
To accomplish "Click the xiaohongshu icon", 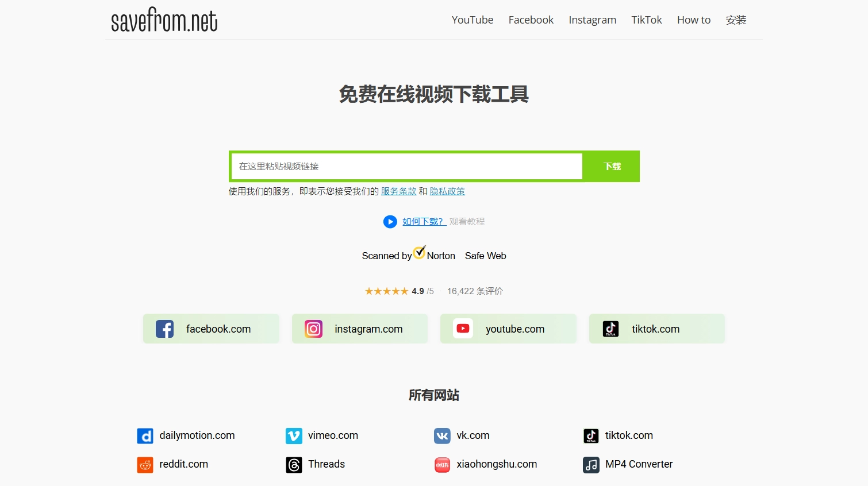I will coord(443,465).
